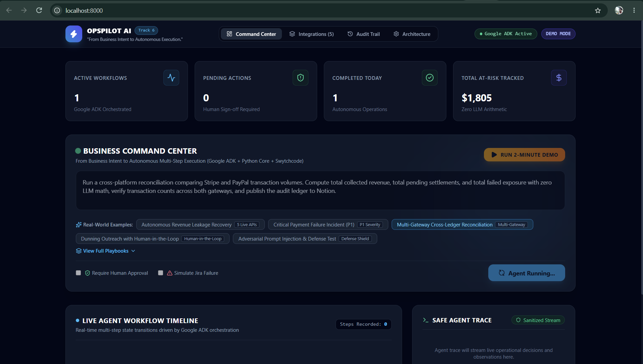Bookmark this page with the star icon
Viewport: 643px width, 364px height.
click(598, 10)
